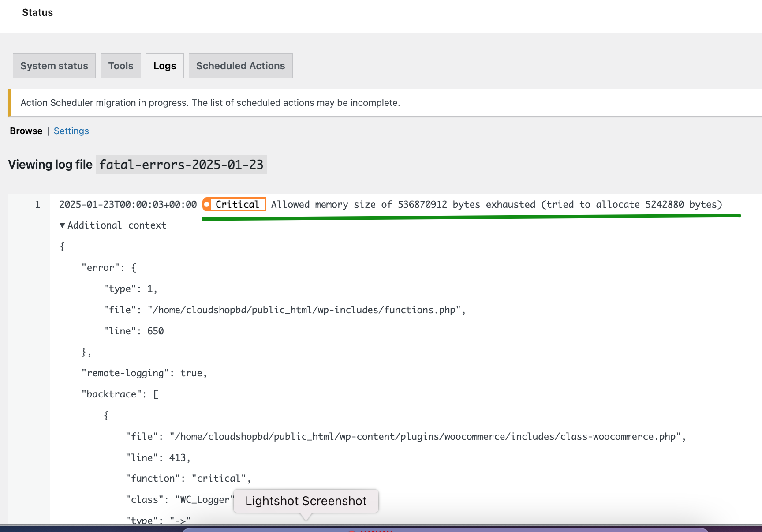Viewport: 762px width, 532px height.
Task: Collapse the Additional context section
Action: click(x=113, y=225)
